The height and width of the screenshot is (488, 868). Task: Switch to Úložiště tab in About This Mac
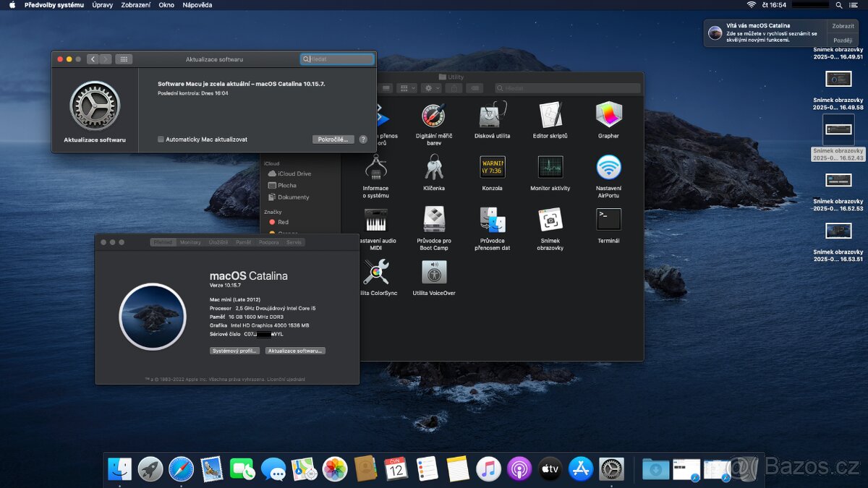218,242
